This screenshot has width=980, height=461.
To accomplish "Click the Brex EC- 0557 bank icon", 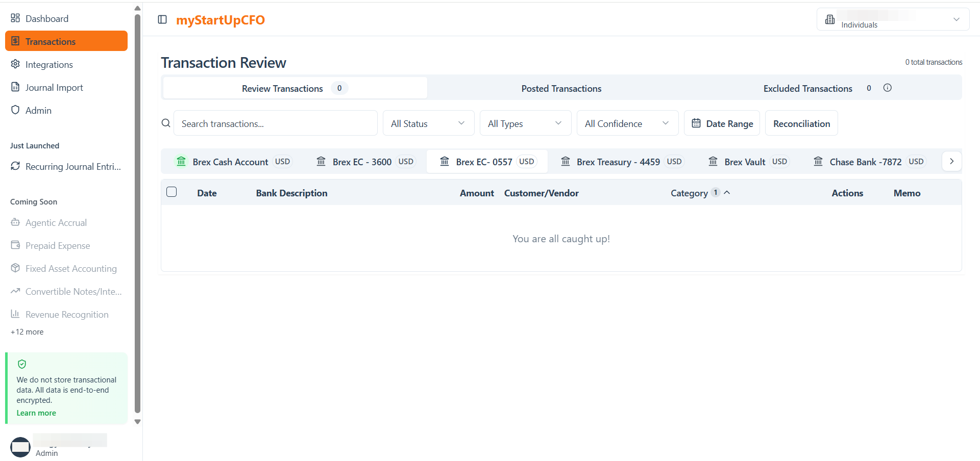I will click(x=445, y=162).
